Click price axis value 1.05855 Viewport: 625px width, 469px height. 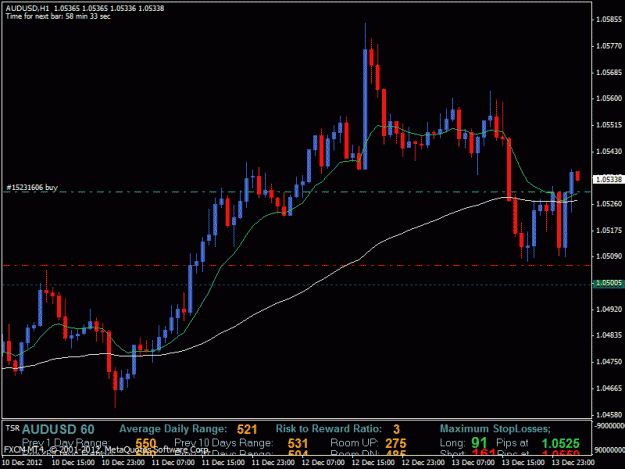[609, 20]
